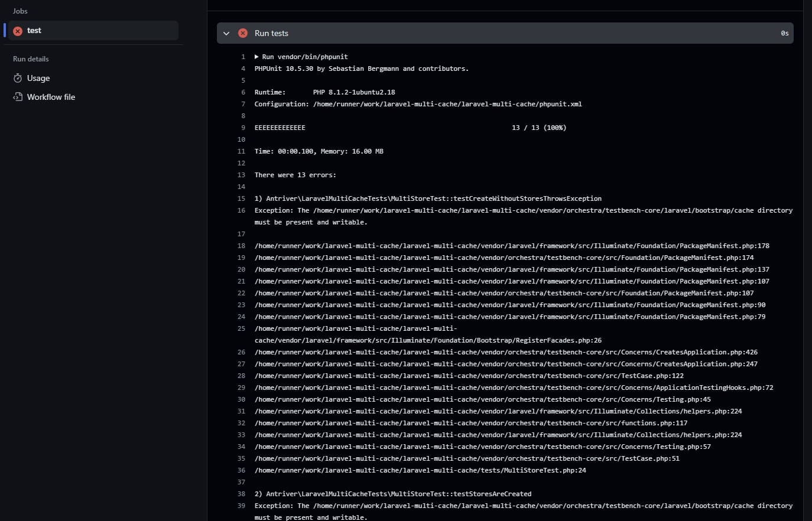812x521 pixels.
Task: Collapse the Run tests step using its chevron
Action: [x=226, y=33]
